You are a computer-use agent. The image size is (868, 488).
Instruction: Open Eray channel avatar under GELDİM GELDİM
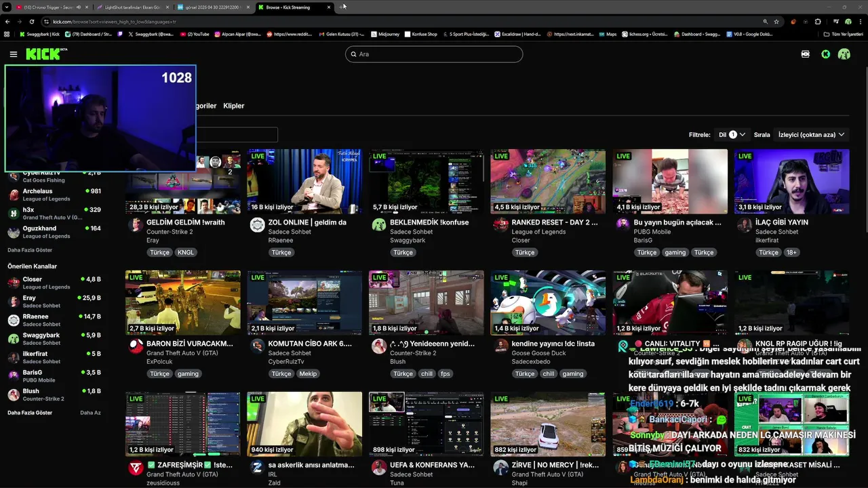(x=136, y=225)
